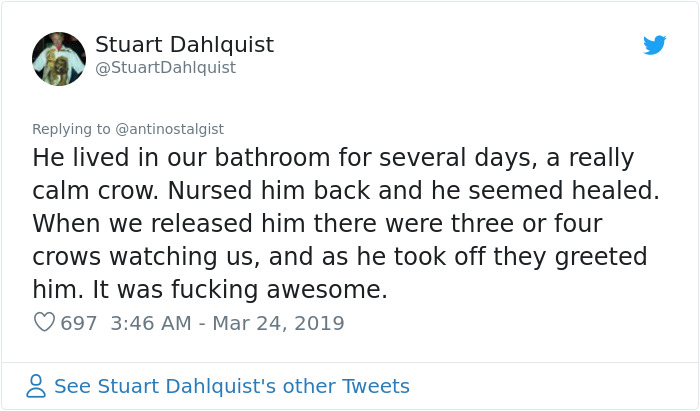Click the person silhouette icon at the bottom
The width and height of the screenshot is (700, 411).
pos(36,386)
